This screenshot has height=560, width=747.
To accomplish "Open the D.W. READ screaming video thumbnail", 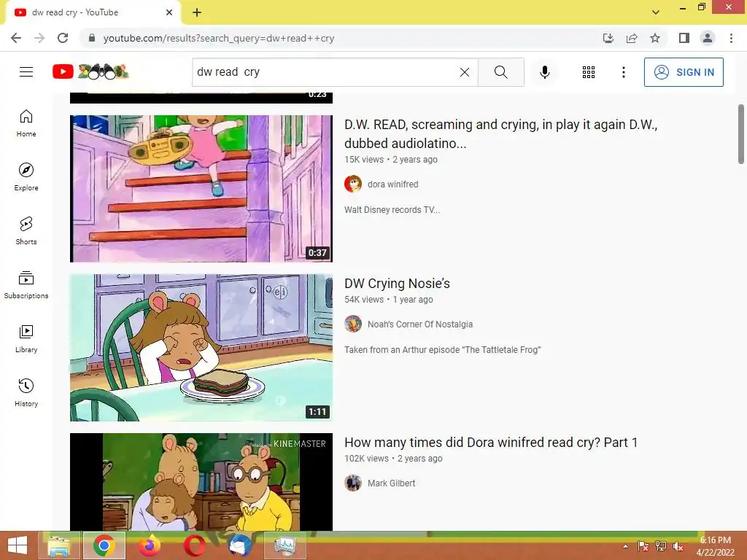I will coord(201,189).
